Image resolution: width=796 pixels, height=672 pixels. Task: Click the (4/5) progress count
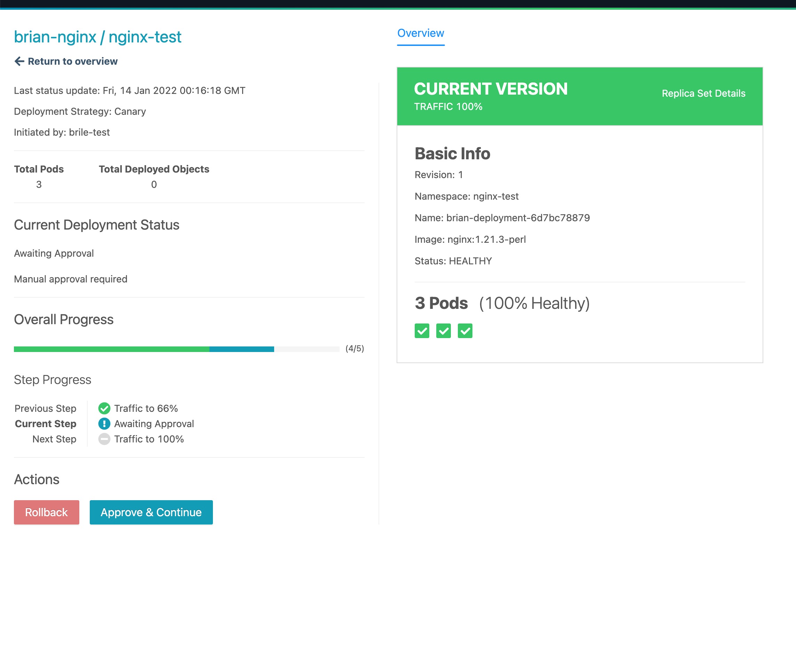pyautogui.click(x=355, y=349)
